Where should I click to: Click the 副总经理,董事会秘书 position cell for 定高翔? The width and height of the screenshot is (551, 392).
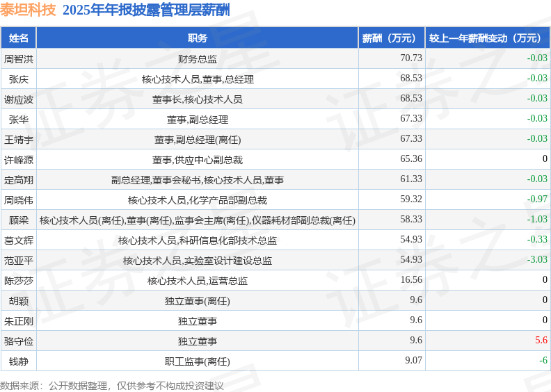pyautogui.click(x=197, y=180)
